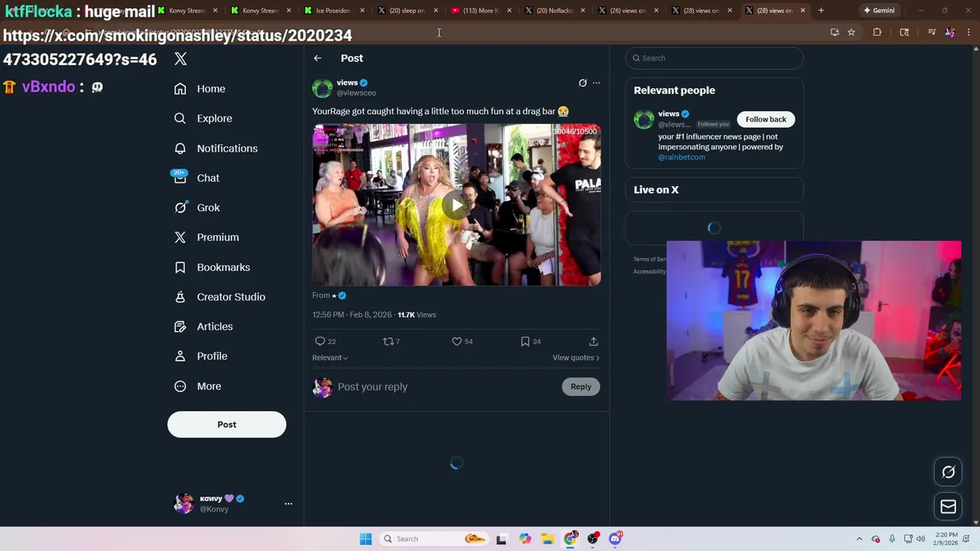Open Articles in the sidebar
This screenshot has height=551, width=980.
point(204,327)
